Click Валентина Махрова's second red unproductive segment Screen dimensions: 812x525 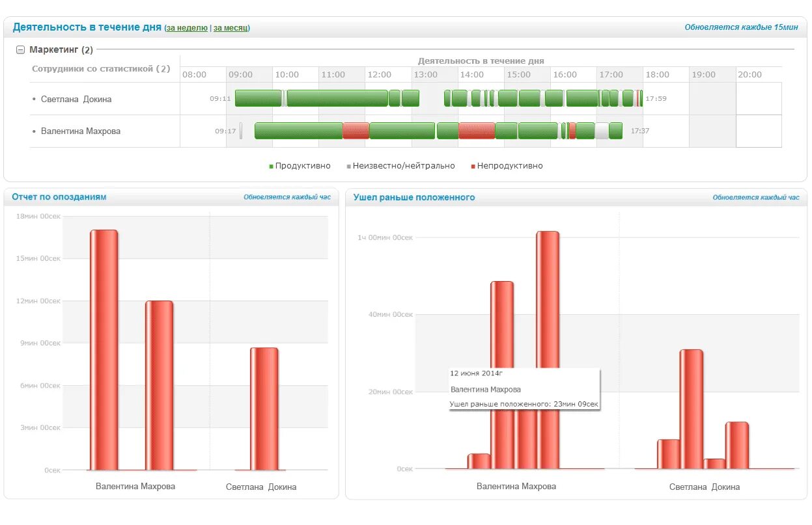coord(477,130)
